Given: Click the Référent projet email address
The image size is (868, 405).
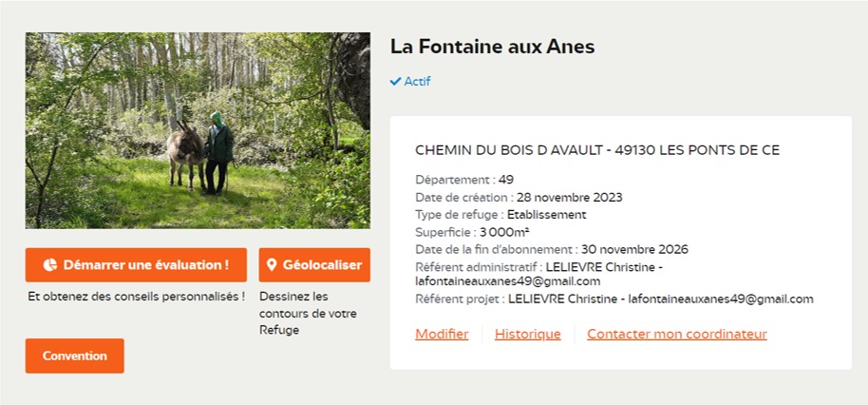Looking at the screenshot, I should point(721,299).
